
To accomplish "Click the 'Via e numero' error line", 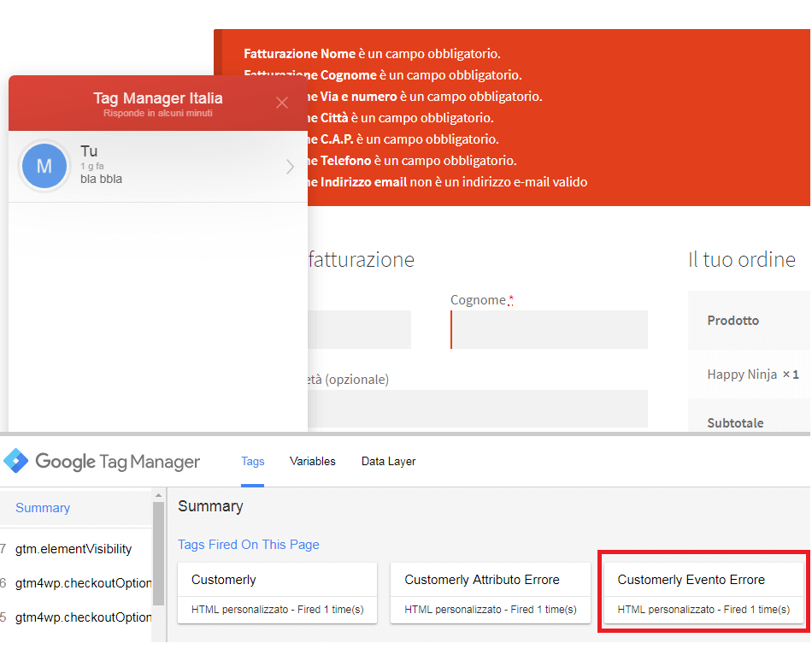I will pos(425,97).
